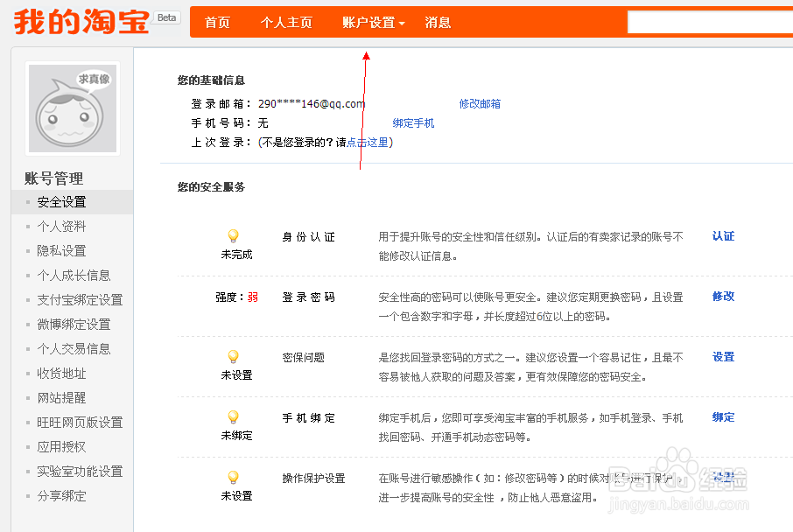This screenshot has width=793, height=532.
Task: Click the search input field in header
Action: pos(710,22)
